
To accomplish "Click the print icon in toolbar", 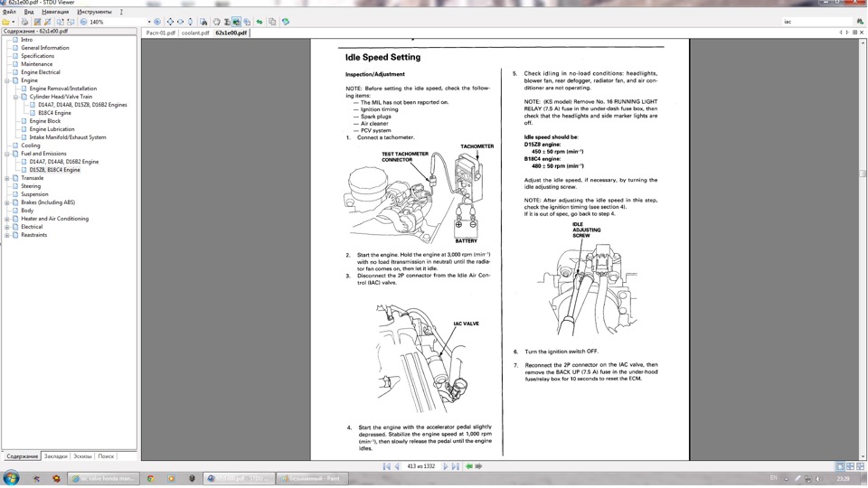I will [24, 22].
